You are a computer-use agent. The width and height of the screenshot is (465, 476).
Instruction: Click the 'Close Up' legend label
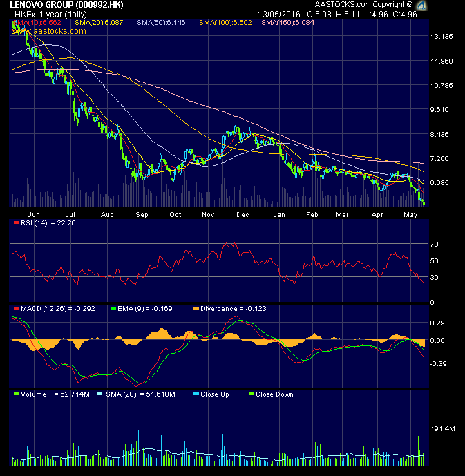coord(215,394)
